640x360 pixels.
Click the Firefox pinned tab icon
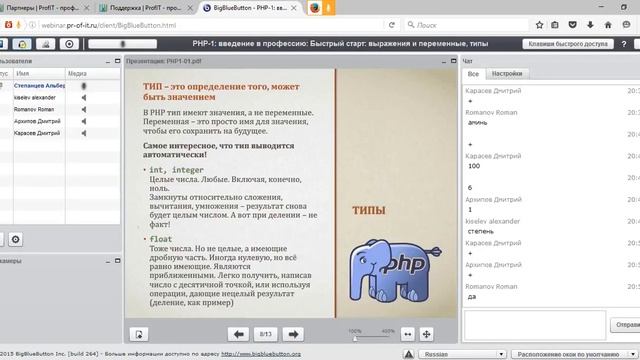click(x=315, y=8)
